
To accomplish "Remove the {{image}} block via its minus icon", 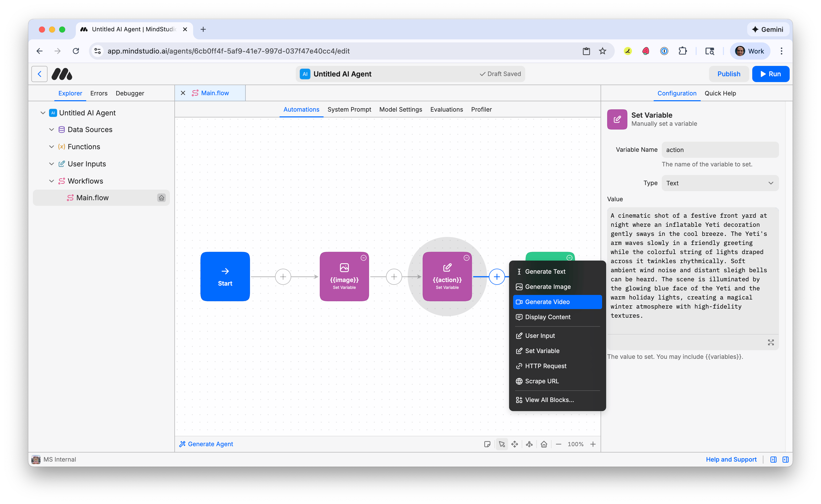I will (x=363, y=258).
